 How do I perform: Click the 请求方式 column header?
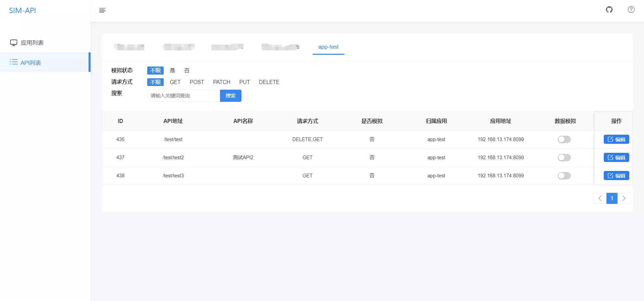tap(308, 121)
